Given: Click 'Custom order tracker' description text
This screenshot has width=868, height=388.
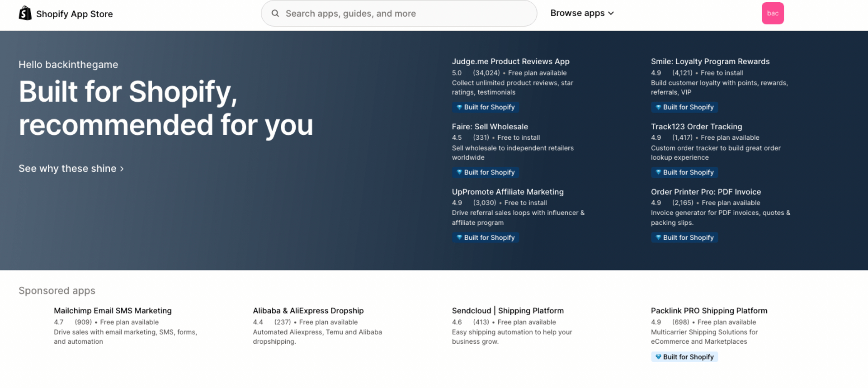Looking at the screenshot, I should pyautogui.click(x=716, y=152).
